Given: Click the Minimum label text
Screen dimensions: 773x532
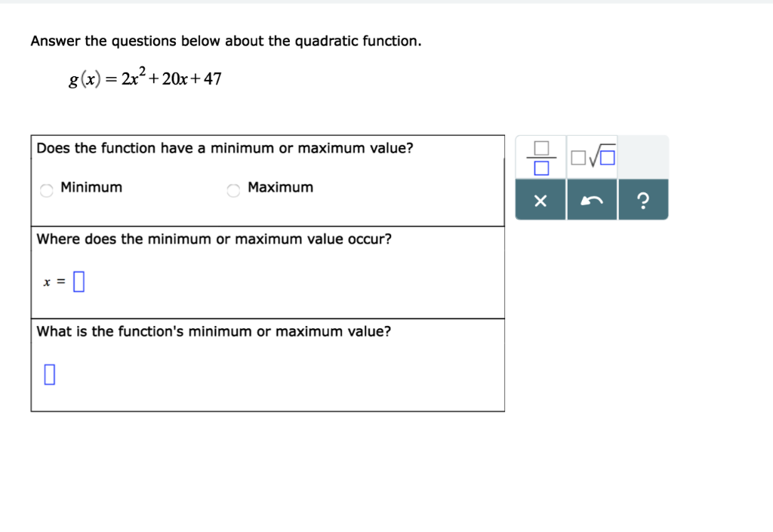Looking at the screenshot, I should tap(94, 187).
